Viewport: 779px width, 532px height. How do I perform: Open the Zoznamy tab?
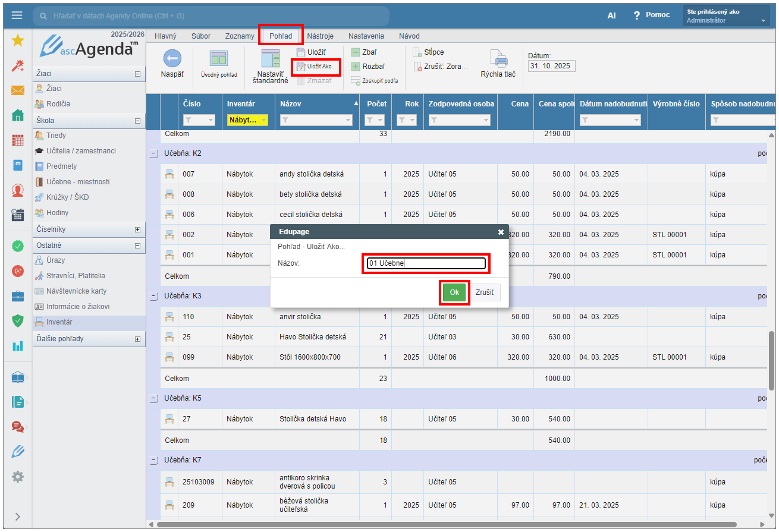click(x=240, y=36)
